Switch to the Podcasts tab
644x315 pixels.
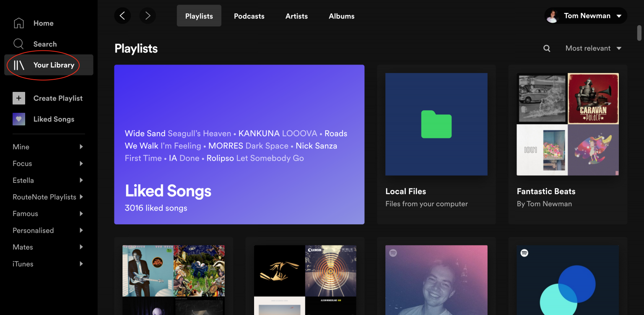249,16
